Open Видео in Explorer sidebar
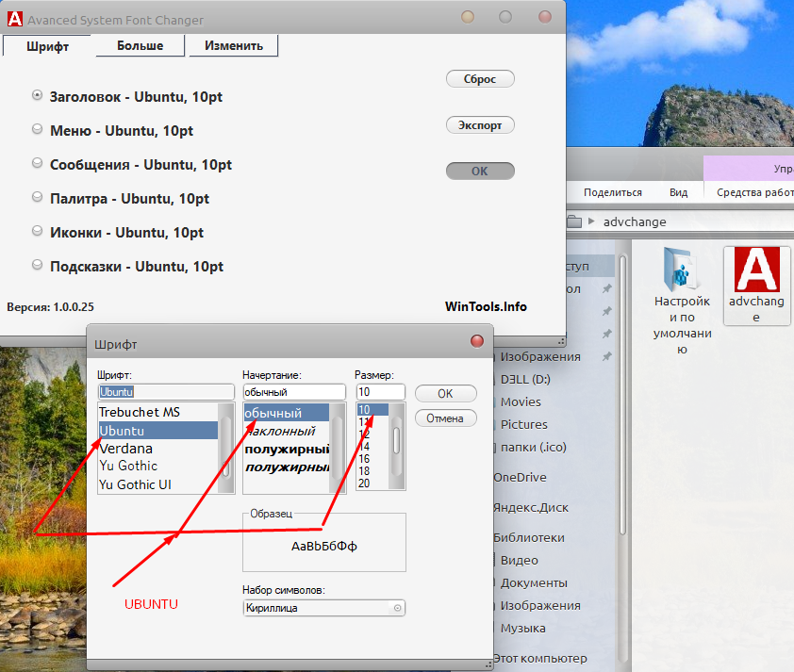The width and height of the screenshot is (794, 672). 519,560
